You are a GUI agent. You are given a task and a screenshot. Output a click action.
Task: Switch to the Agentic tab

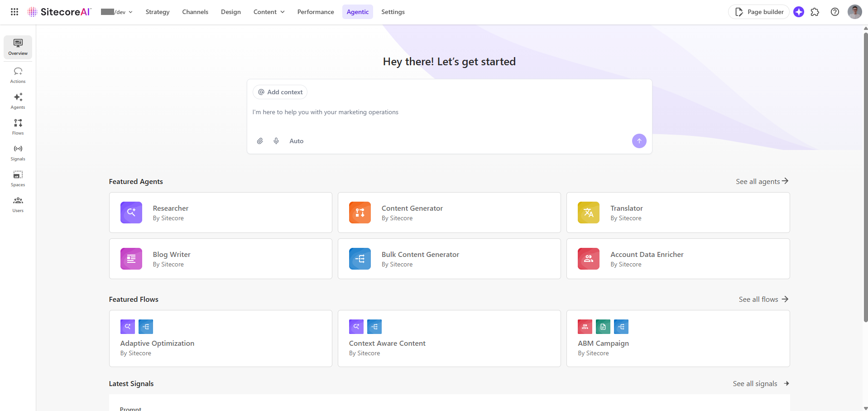[358, 12]
